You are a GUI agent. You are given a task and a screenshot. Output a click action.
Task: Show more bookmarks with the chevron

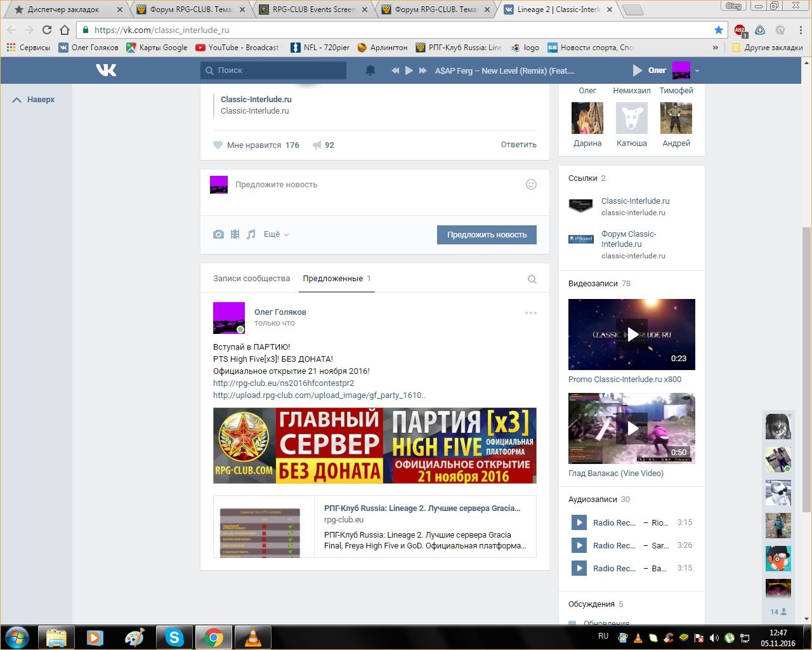[x=716, y=48]
